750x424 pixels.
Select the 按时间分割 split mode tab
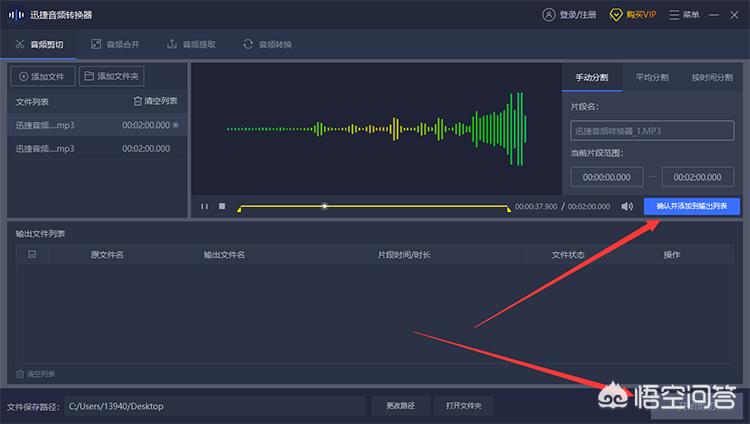(x=710, y=77)
